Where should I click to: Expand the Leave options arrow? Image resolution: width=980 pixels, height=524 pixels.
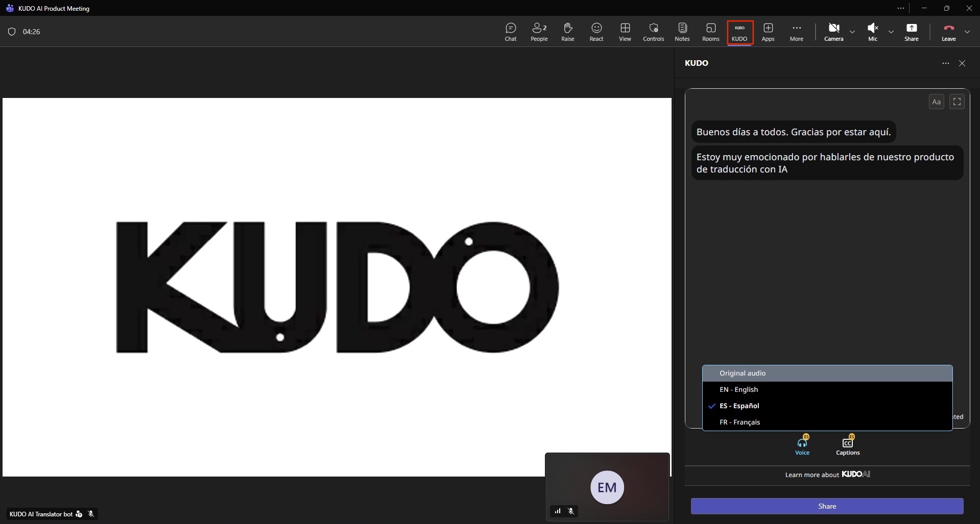point(967,32)
